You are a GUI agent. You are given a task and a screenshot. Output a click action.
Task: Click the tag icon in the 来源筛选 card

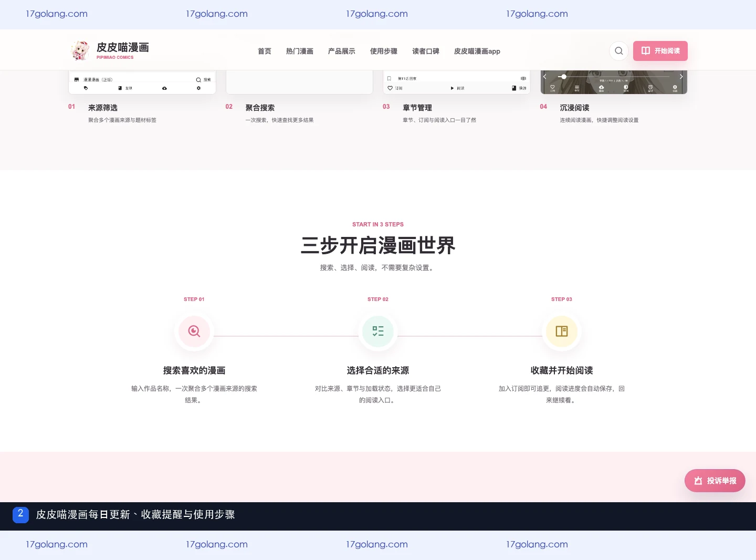pos(86,88)
